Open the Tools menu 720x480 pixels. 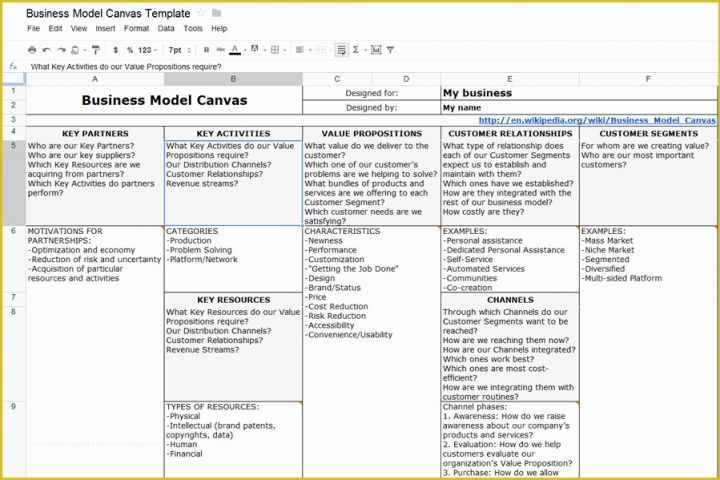[193, 28]
